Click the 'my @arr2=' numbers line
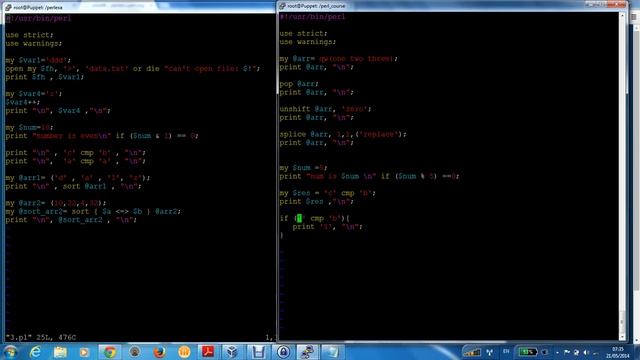The width and height of the screenshot is (640, 360). pyautogui.click(x=56, y=203)
